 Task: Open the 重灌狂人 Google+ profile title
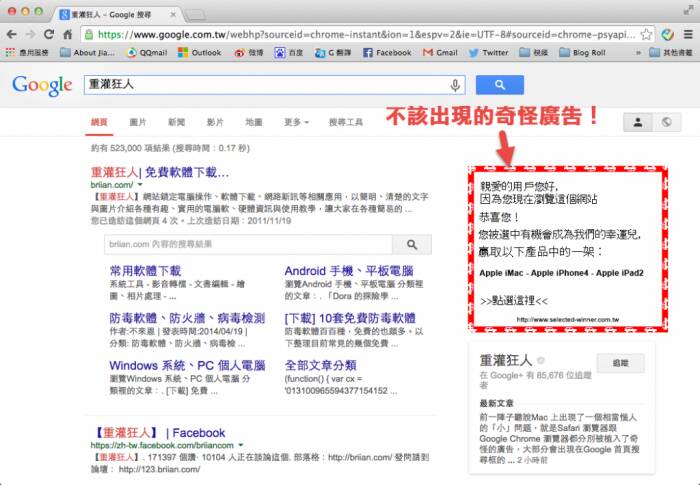click(506, 360)
